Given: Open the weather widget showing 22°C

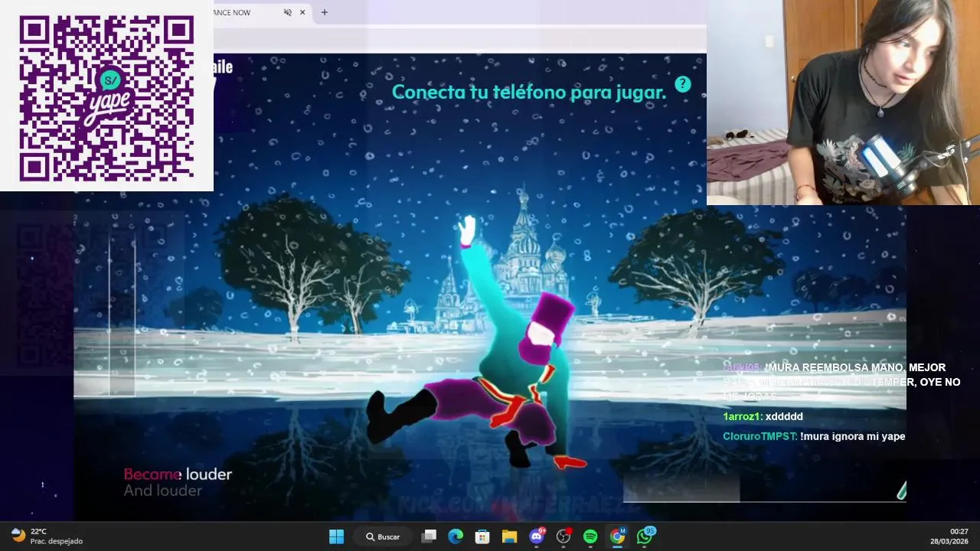Looking at the screenshot, I should 46,536.
